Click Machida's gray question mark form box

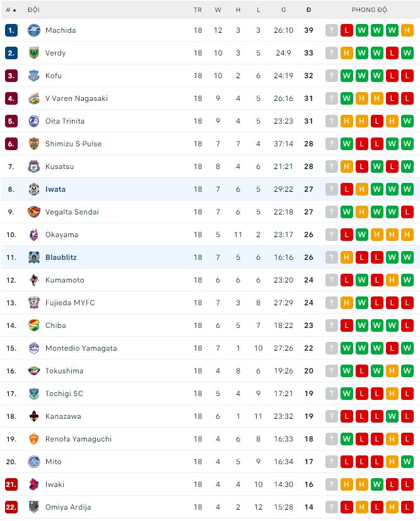pyautogui.click(x=332, y=30)
